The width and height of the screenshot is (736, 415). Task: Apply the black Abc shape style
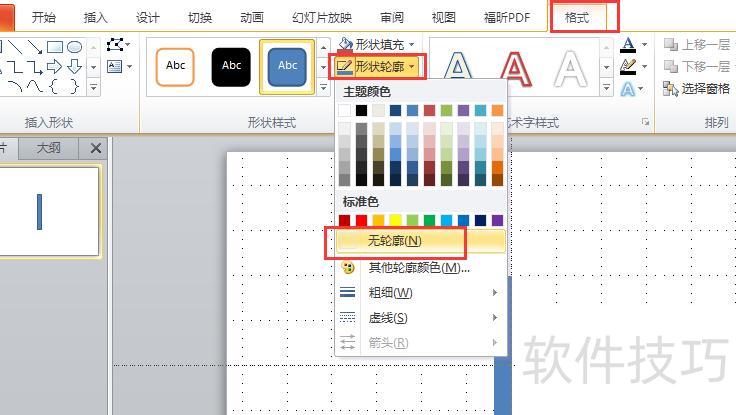231,66
